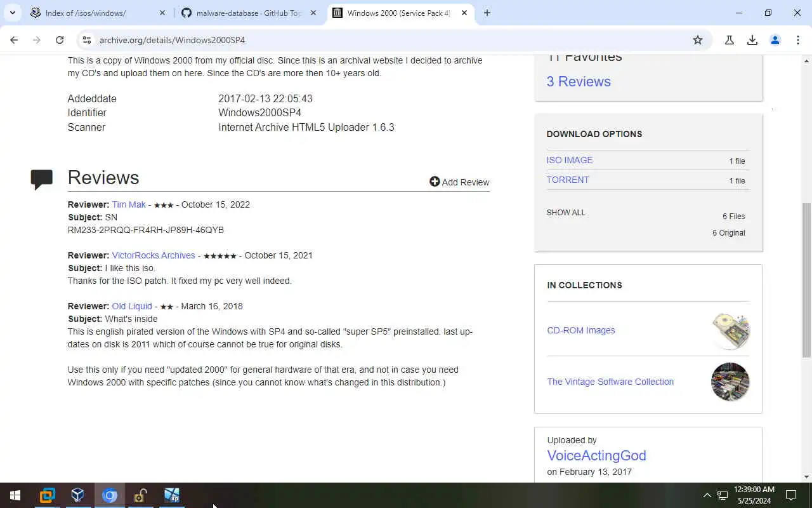The height and width of the screenshot is (508, 812).
Task: Open the VMware Workstation taskbar icon
Action: (47, 495)
